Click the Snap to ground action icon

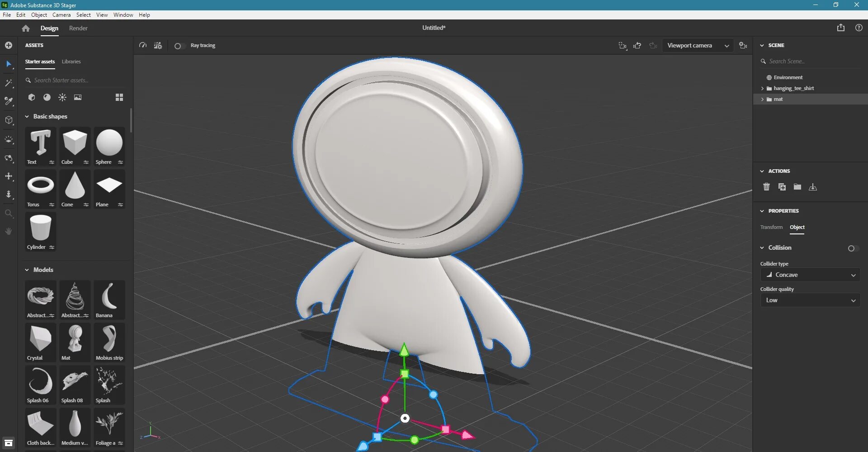pyautogui.click(x=813, y=186)
